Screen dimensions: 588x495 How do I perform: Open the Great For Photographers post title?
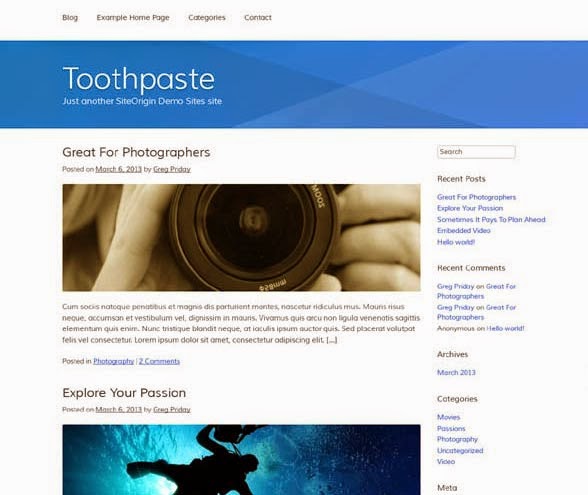click(x=136, y=152)
